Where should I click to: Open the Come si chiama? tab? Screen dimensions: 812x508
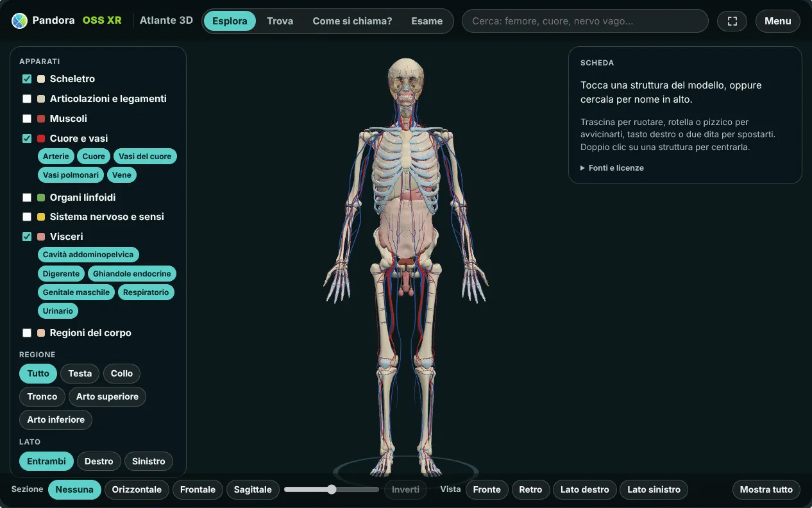click(x=352, y=21)
